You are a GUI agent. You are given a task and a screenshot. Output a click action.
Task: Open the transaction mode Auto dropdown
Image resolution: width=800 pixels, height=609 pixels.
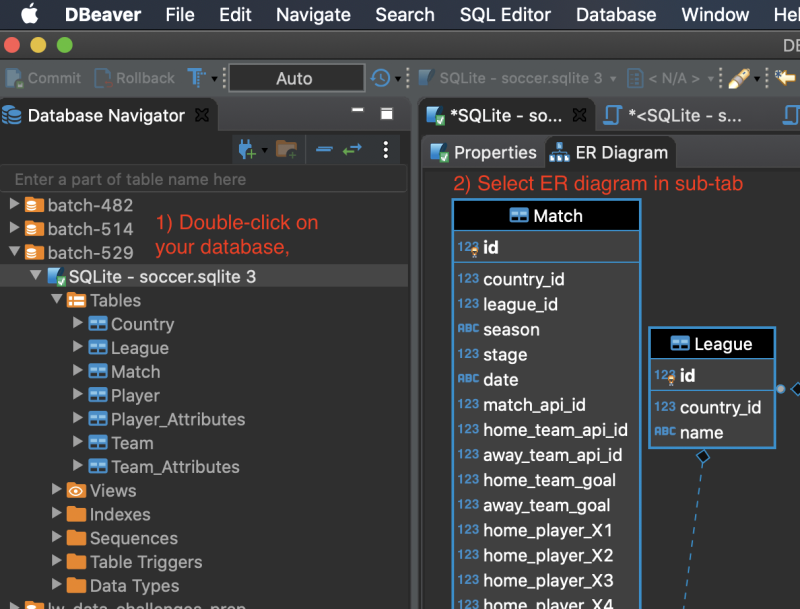point(296,78)
